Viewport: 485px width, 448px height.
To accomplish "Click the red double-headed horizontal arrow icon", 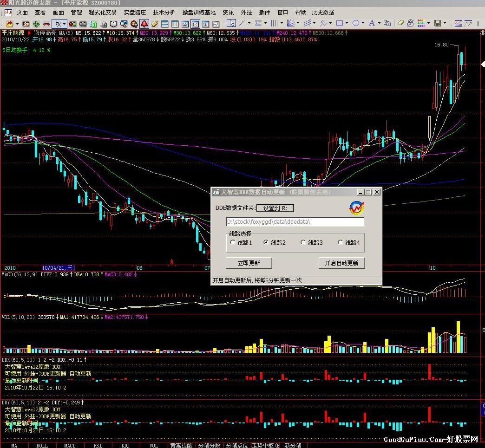I will (46, 24).
